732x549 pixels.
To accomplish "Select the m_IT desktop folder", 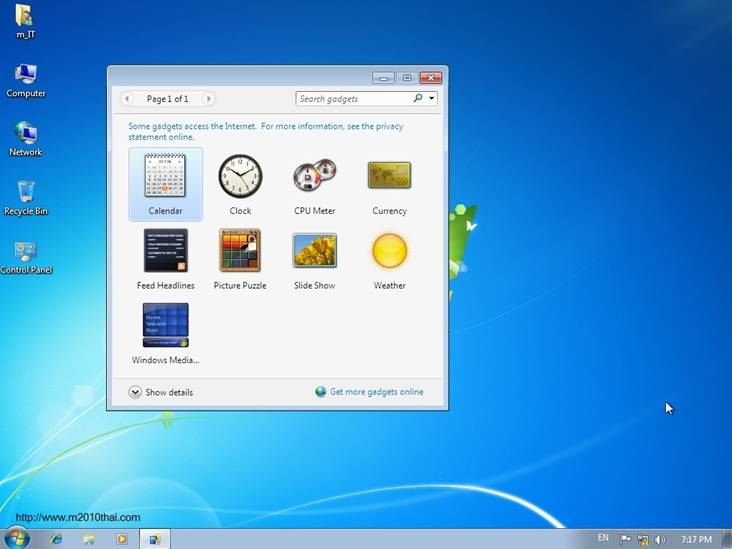I will coord(25,21).
